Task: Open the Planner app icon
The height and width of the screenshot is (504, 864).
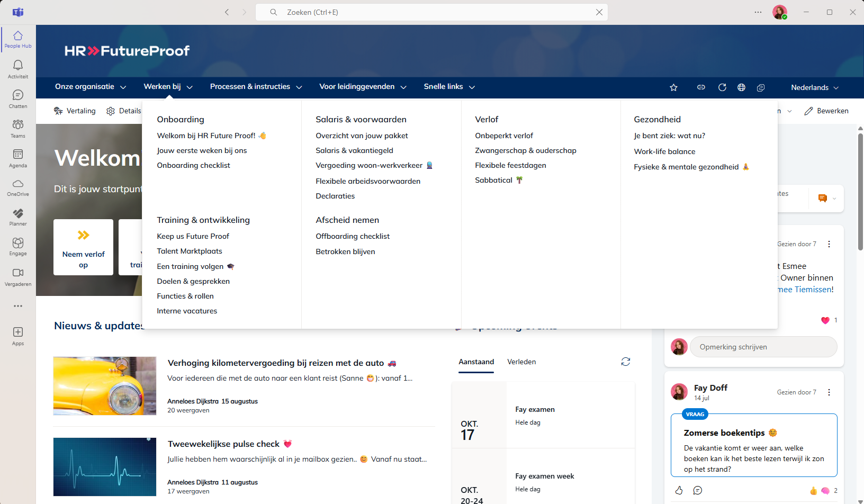Action: tap(18, 217)
